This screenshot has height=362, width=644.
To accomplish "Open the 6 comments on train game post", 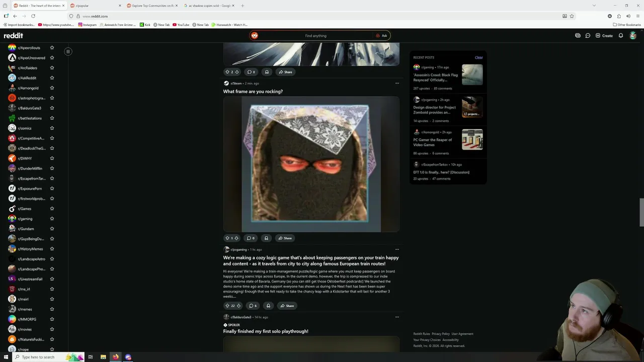I will [253, 306].
